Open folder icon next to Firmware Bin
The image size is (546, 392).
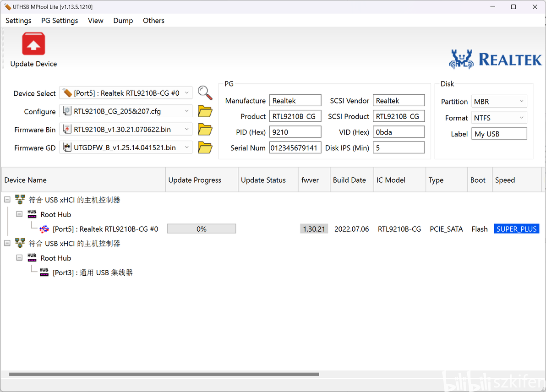[205, 130]
